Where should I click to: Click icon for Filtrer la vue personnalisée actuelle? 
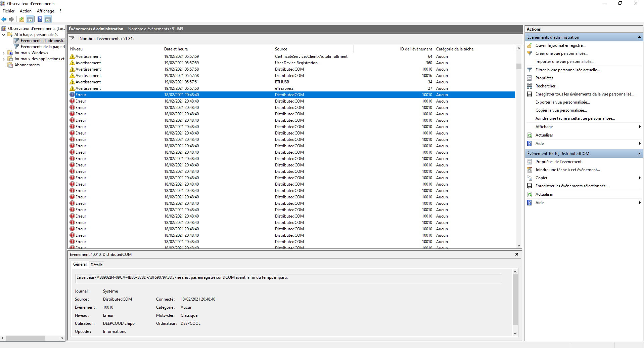pyautogui.click(x=530, y=70)
